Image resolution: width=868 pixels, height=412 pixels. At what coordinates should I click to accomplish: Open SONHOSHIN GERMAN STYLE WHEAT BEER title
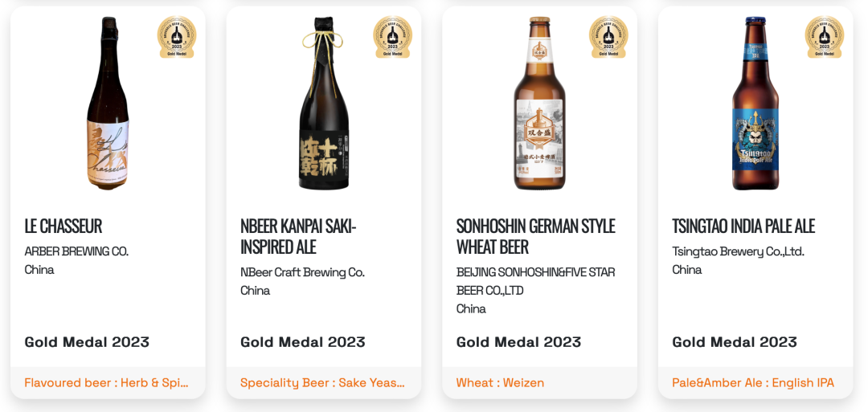click(x=536, y=236)
